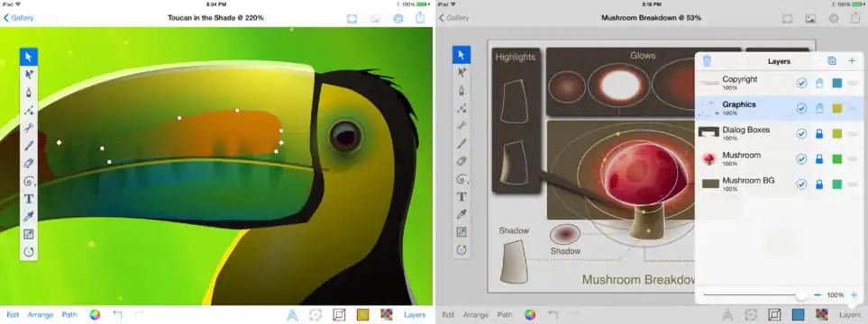
Task: Choose the Text tool in the Mushroom window
Action: 461,196
